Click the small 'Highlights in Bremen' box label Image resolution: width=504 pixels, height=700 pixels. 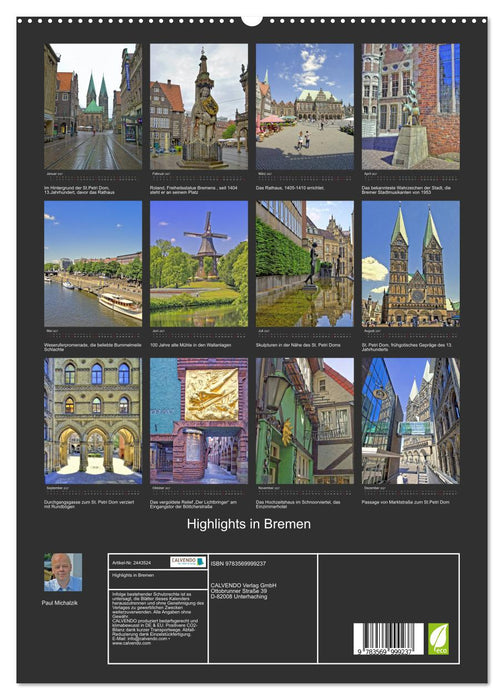pyautogui.click(x=133, y=575)
